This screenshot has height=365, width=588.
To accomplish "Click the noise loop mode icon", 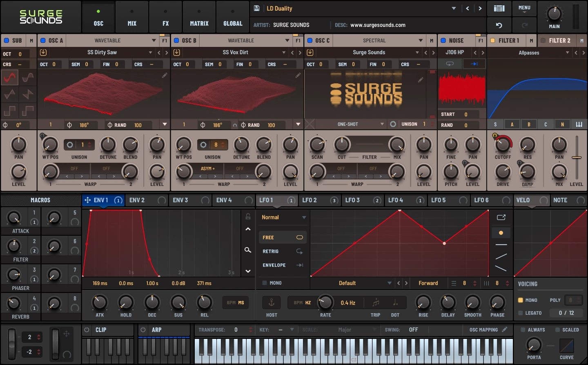I will point(450,64).
